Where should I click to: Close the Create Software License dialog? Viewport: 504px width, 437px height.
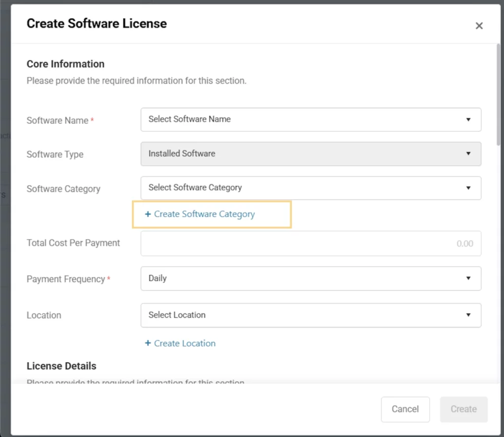[479, 26]
